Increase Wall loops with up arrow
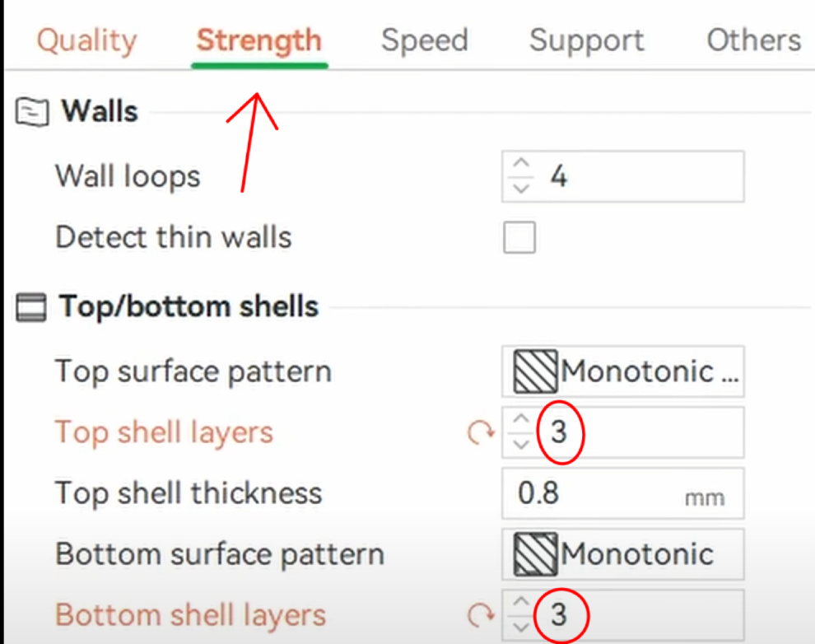Image resolution: width=815 pixels, height=644 pixels. coord(520,165)
